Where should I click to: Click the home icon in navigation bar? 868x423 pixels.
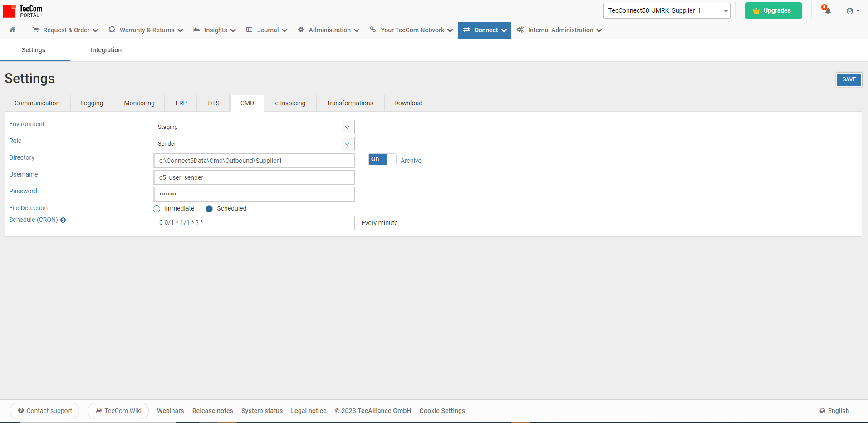pos(12,30)
